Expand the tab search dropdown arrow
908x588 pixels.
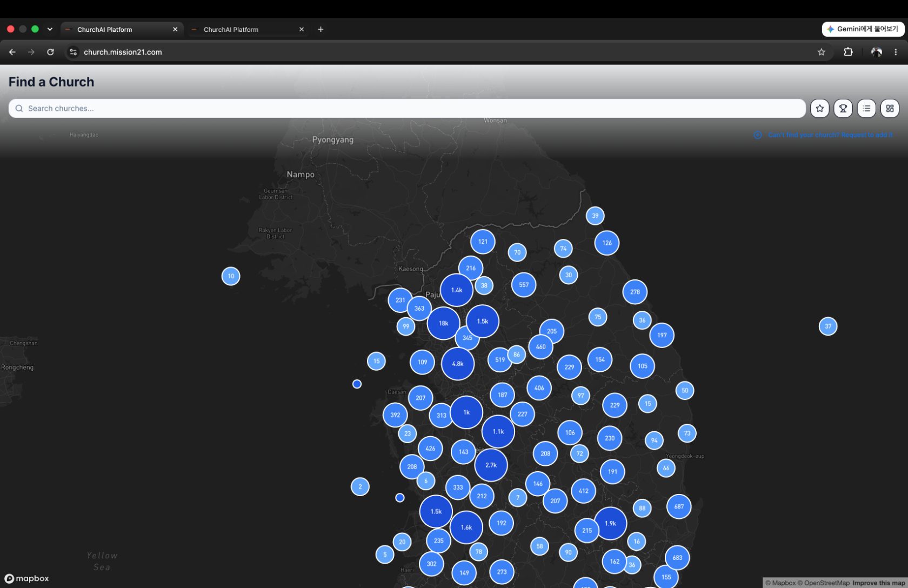tap(50, 29)
